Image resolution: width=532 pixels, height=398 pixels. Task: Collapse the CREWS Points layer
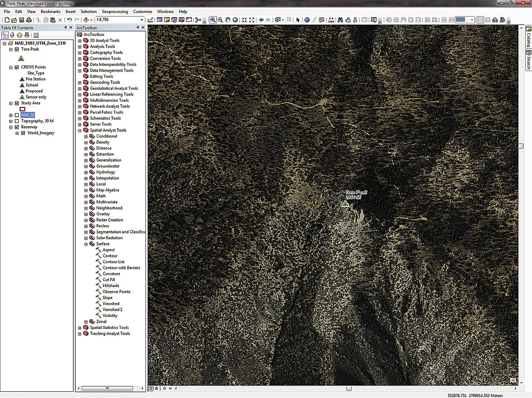tap(11, 67)
